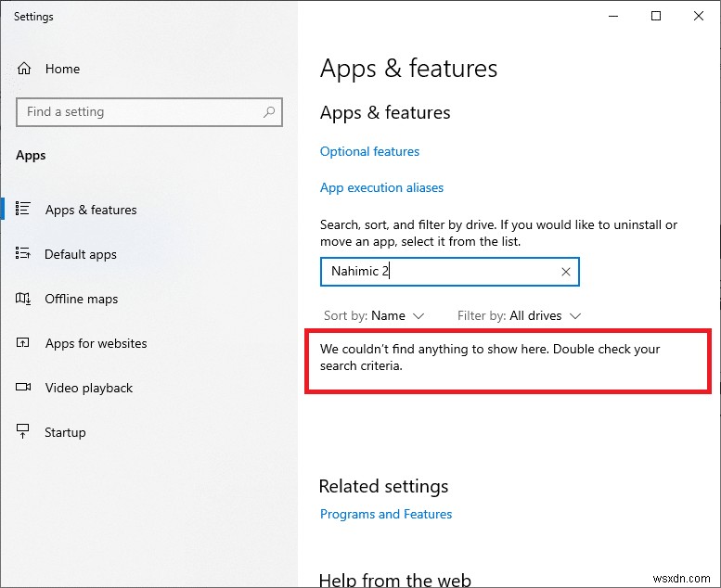Focus the Find a setting search box
Viewport: 721px width, 588px height.
click(139, 112)
